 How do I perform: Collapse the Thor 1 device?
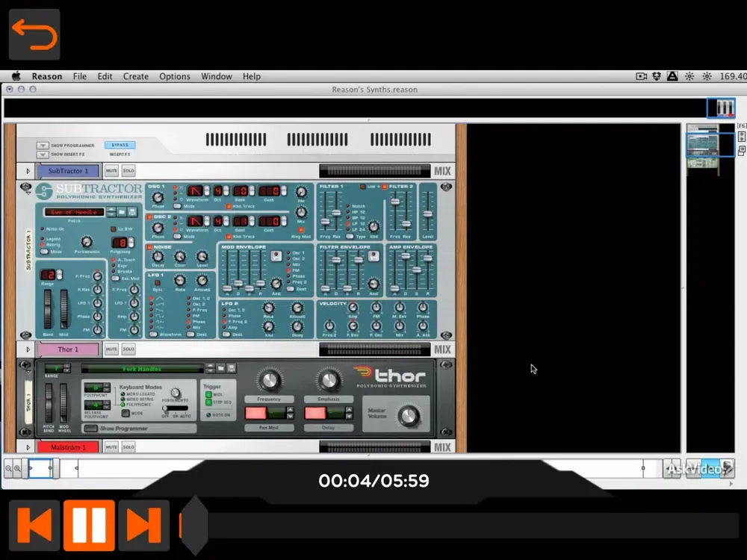click(28, 349)
